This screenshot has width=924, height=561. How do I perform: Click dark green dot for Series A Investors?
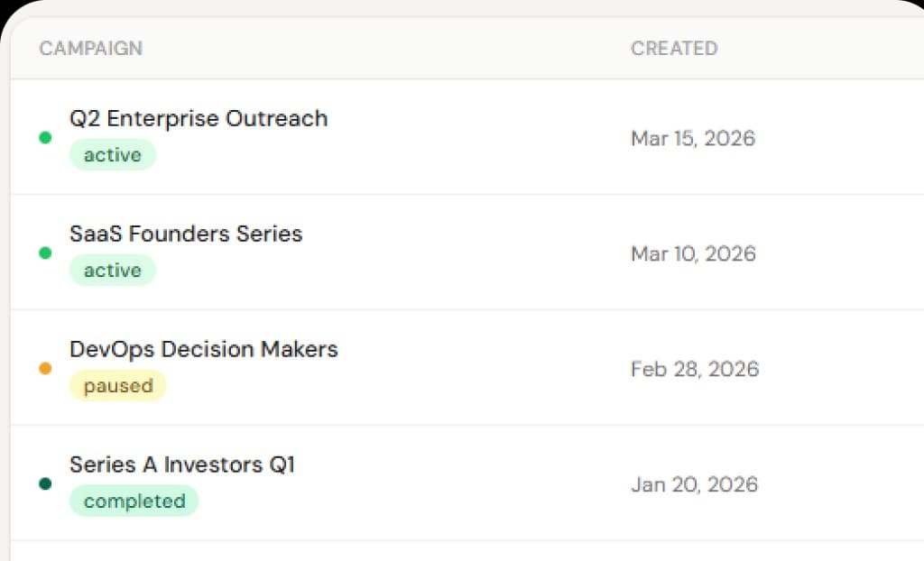[45, 483]
